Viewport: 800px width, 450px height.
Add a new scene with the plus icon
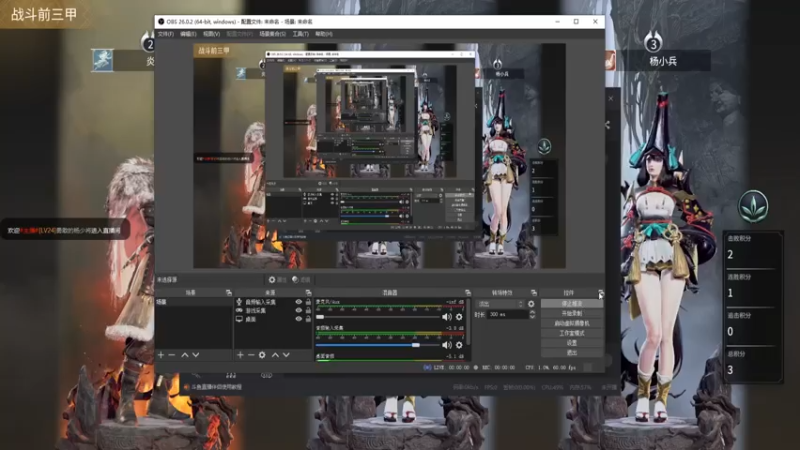(161, 355)
